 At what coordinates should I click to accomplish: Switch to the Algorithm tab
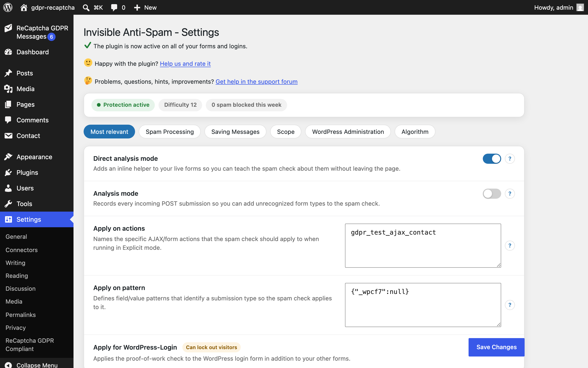415,132
